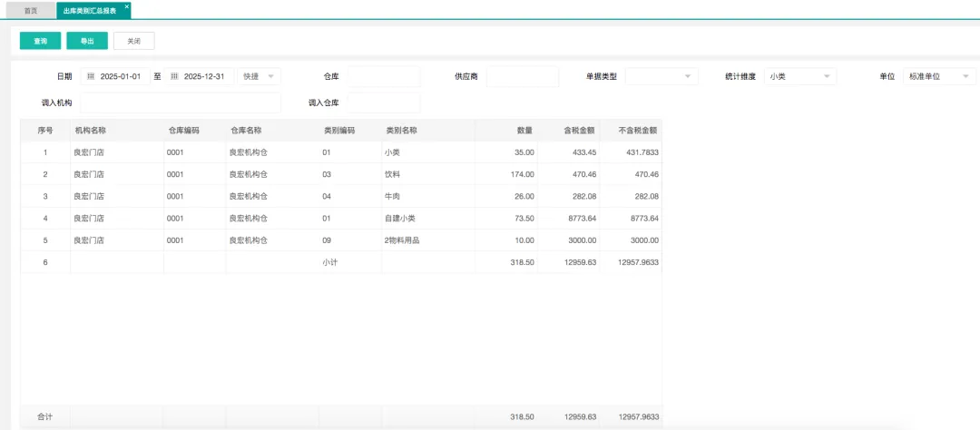Switch to the 首页 tab
Viewport: 980px width, 430px height.
click(x=31, y=11)
